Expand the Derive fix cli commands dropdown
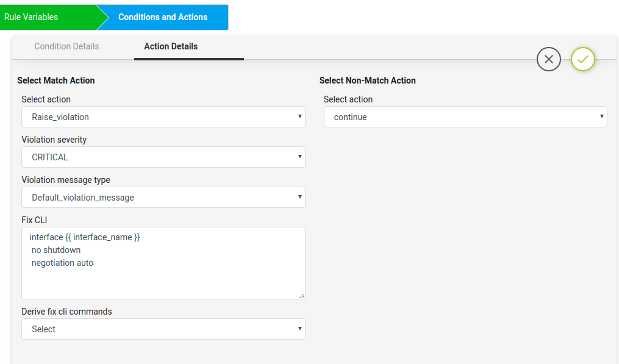 (x=163, y=329)
